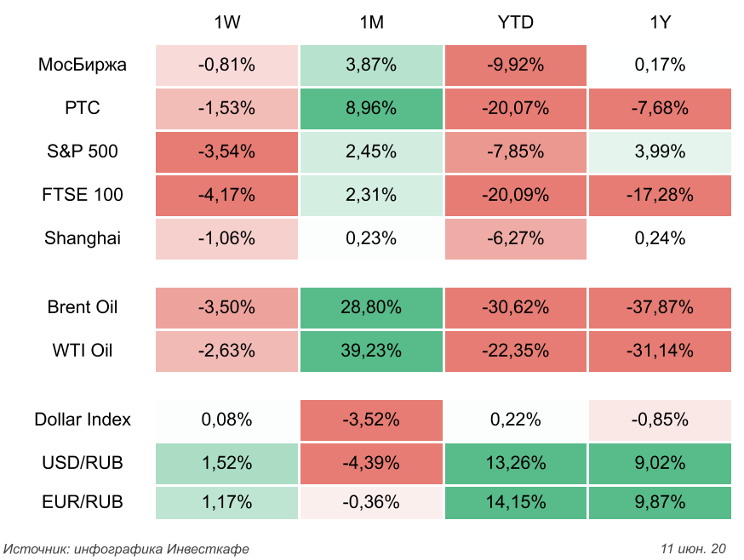Select the FTSE 100 row label
Screen dimensions: 744x560
83,195
